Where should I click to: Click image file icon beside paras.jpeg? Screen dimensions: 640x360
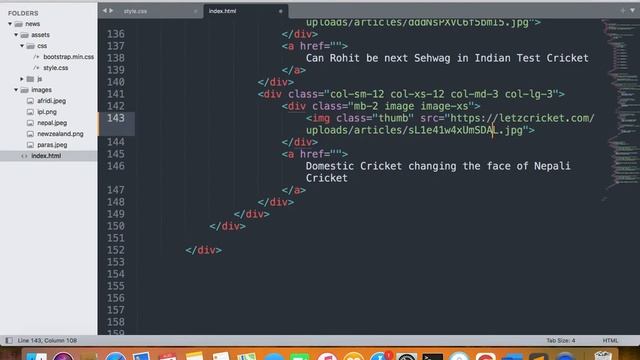[x=30, y=145]
